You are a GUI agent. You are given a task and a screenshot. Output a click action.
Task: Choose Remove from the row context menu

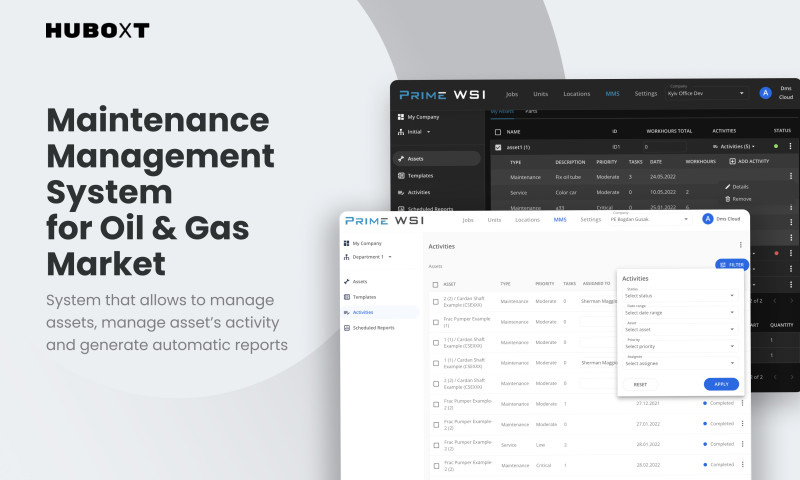(738, 199)
